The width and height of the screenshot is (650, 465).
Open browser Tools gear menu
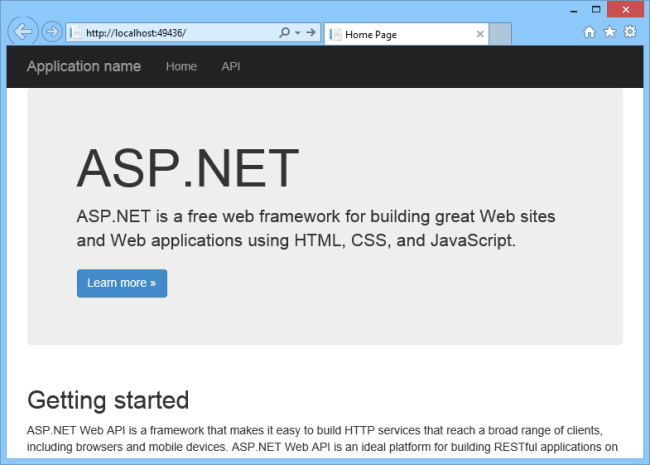point(630,32)
